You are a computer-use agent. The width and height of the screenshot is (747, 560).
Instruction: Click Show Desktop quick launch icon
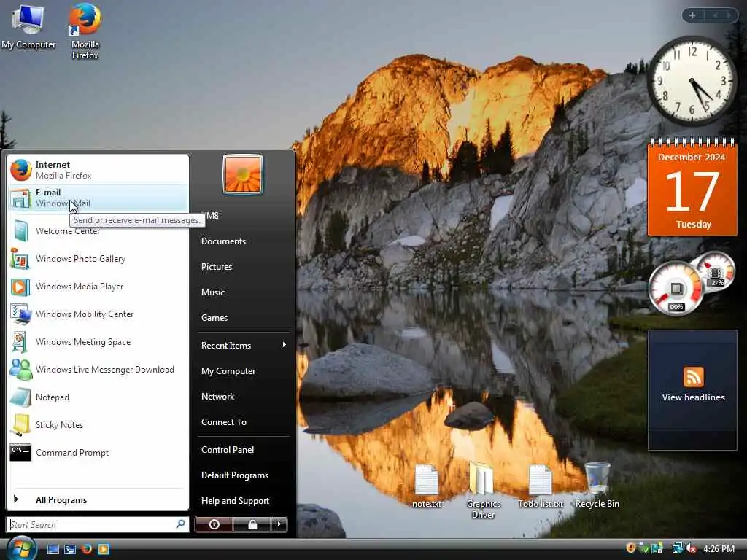(x=53, y=549)
